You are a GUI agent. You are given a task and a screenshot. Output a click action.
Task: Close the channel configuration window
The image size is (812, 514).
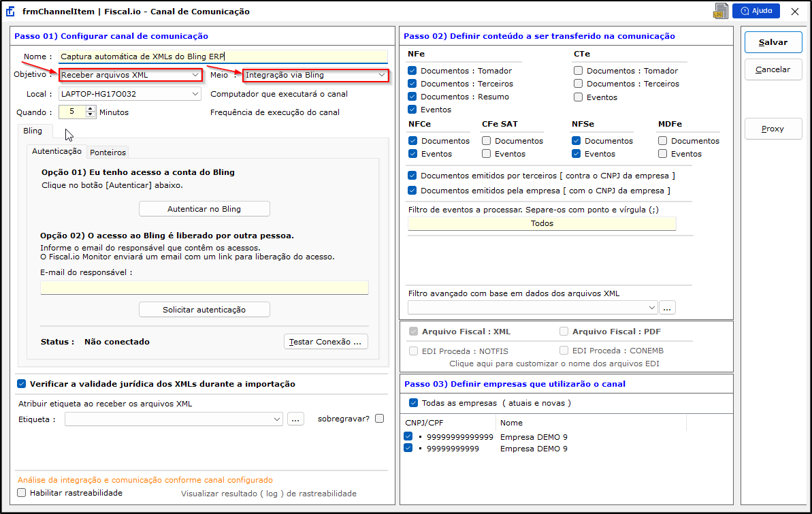point(794,12)
